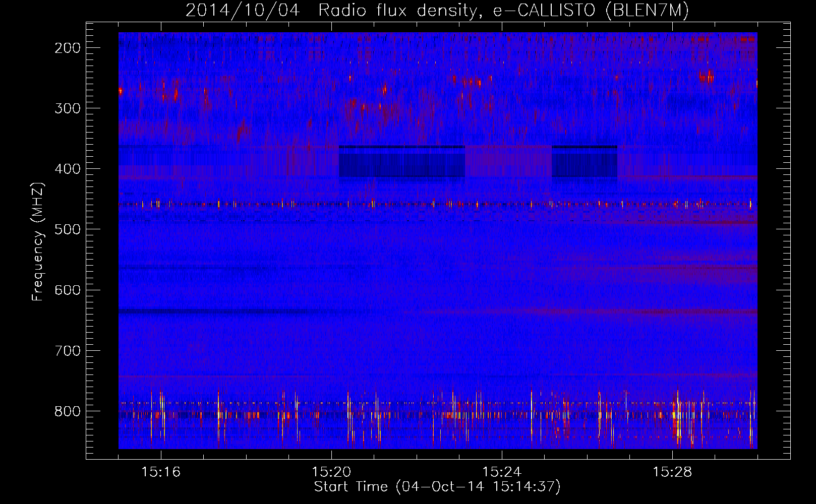Click the 15:24 time tick label
This screenshot has width=816, height=504.
tap(502, 472)
